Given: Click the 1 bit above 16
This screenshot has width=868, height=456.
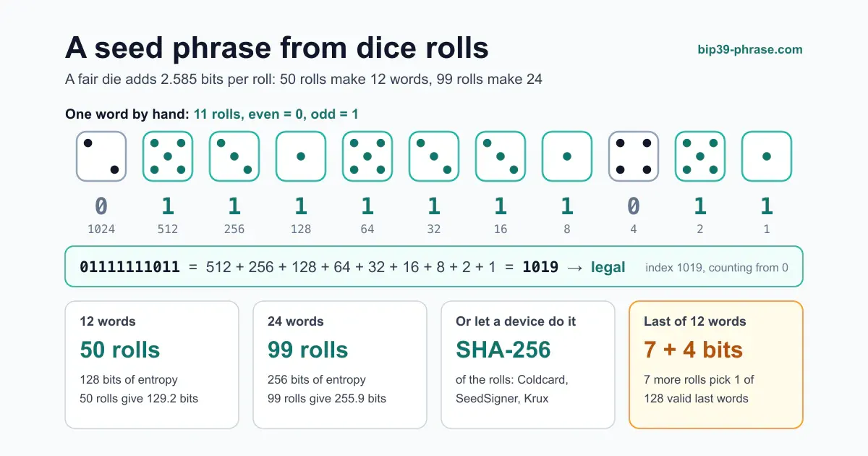Looking at the screenshot, I should pos(501,207).
